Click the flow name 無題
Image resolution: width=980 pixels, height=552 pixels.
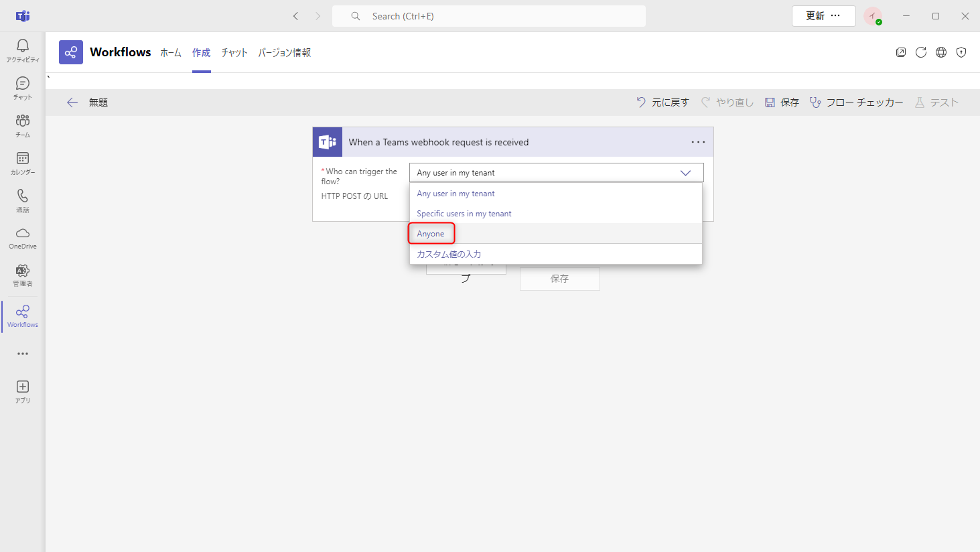coord(98,102)
